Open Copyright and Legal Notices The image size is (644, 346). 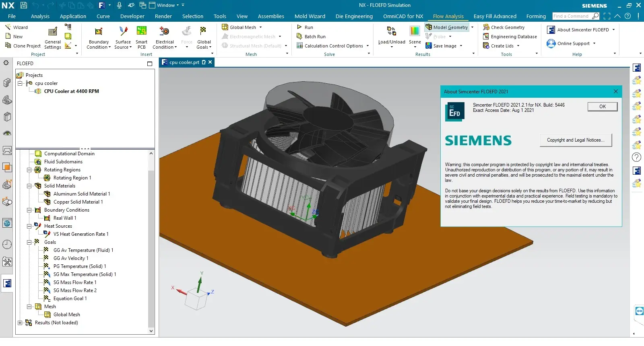pos(576,140)
